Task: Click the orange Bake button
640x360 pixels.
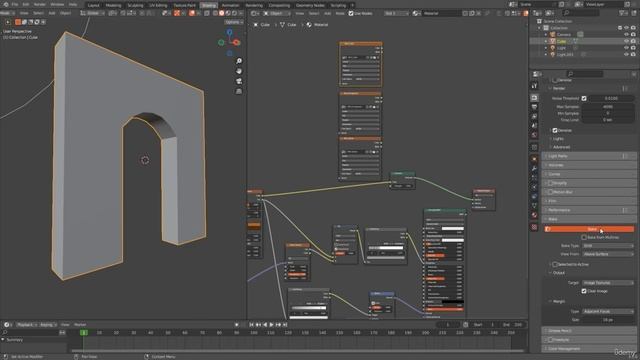Action: [589, 229]
